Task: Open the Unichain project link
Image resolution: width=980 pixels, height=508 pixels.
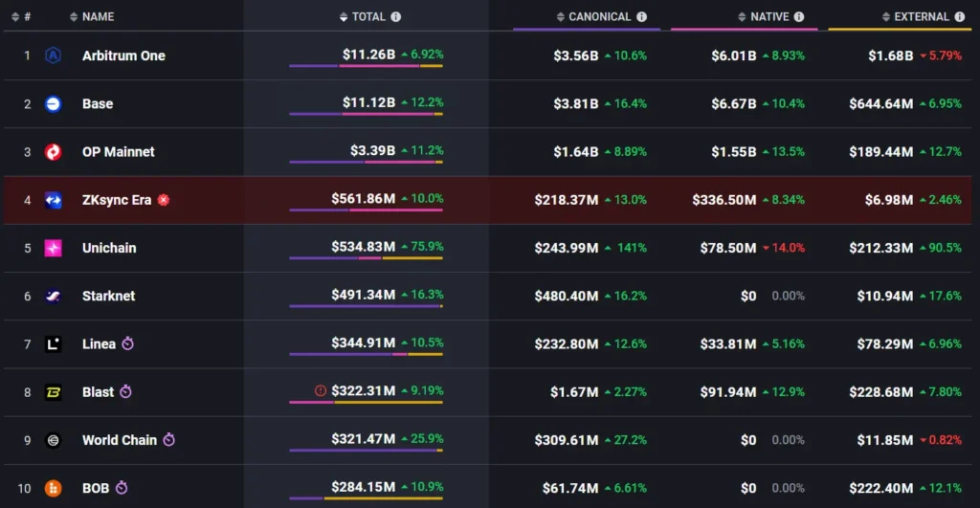Action: [x=109, y=248]
